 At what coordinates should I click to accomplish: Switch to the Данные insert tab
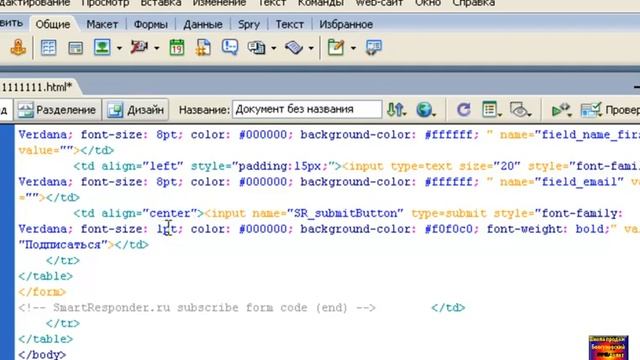tap(203, 24)
